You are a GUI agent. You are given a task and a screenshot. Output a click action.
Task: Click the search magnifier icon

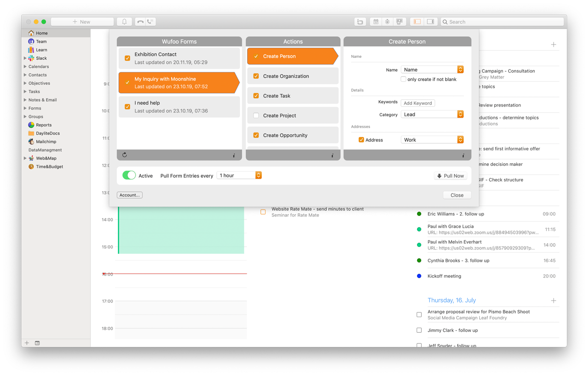point(445,22)
